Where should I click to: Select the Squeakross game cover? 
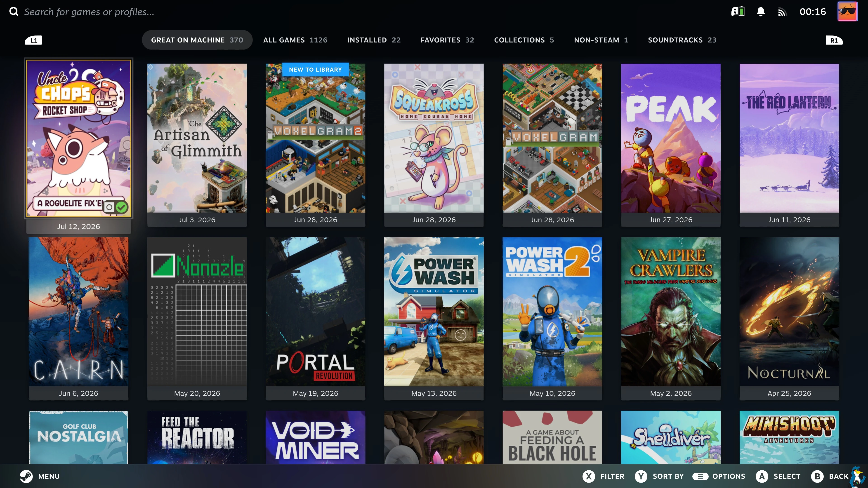tap(434, 138)
